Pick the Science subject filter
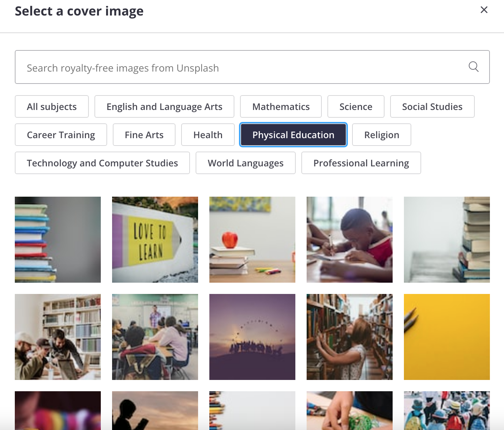The width and height of the screenshot is (504, 430). [356, 106]
